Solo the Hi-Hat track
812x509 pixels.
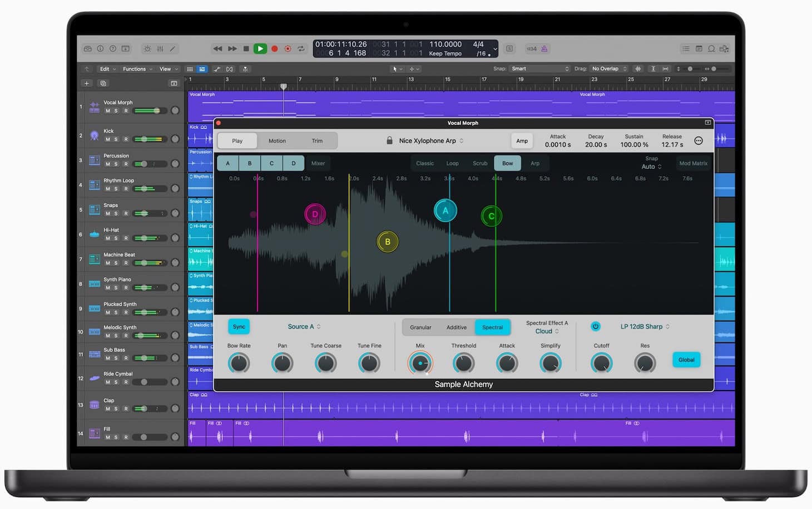[x=116, y=238]
